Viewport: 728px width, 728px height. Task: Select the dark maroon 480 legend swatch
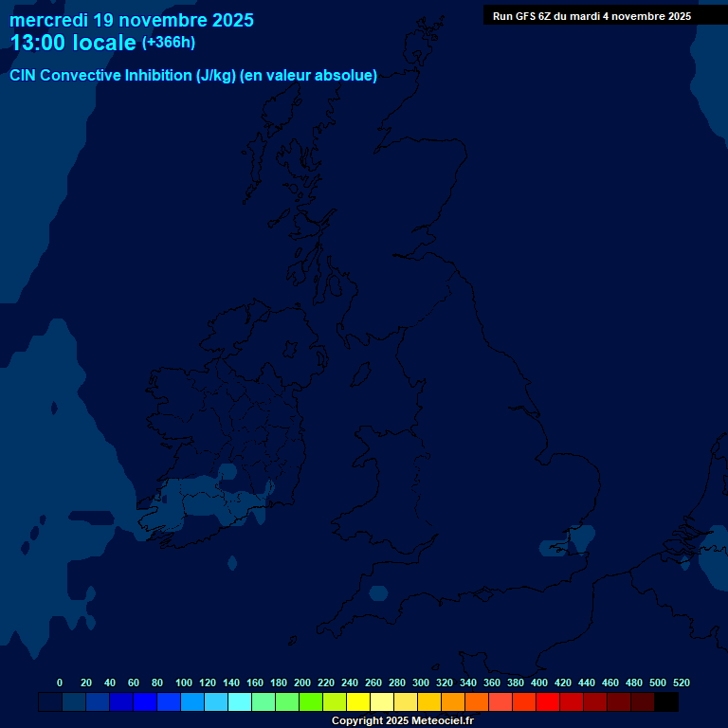coord(643,702)
